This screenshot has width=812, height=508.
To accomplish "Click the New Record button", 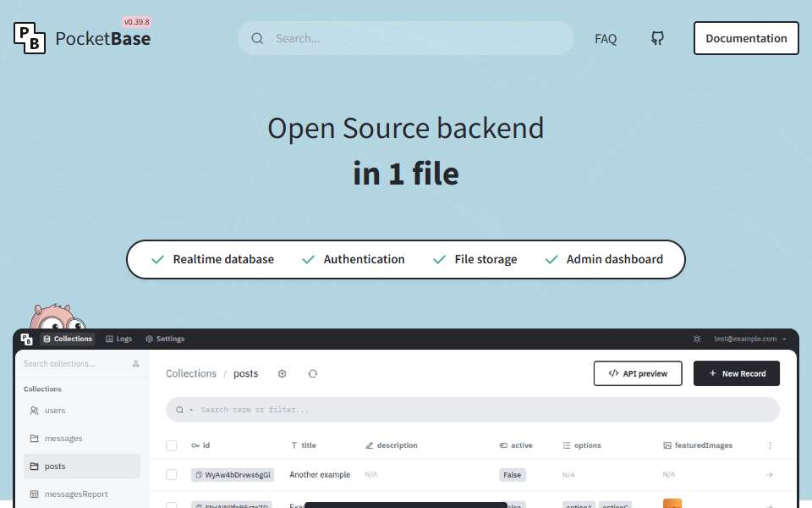I will (737, 373).
